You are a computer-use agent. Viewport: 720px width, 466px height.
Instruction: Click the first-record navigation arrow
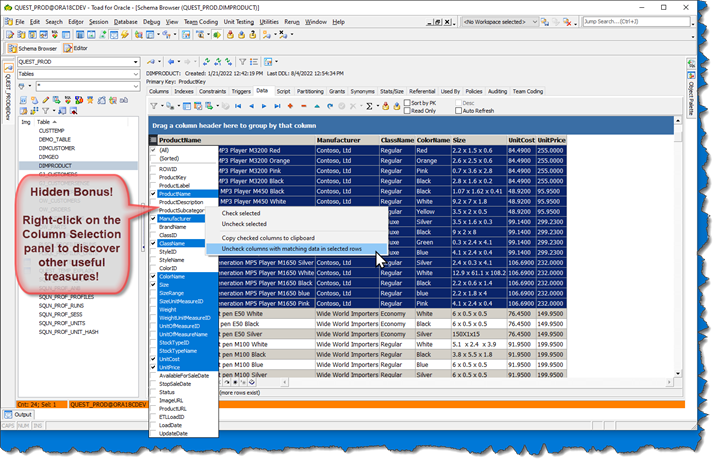pos(238,106)
